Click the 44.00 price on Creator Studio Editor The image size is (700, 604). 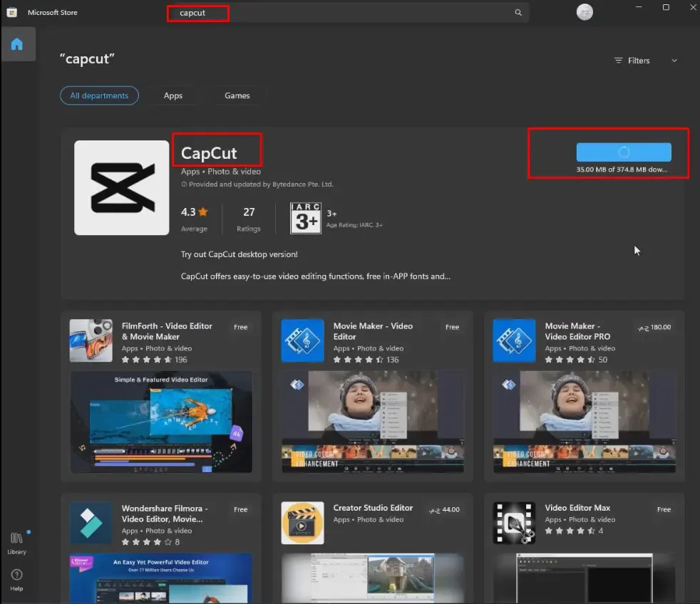tap(444, 510)
